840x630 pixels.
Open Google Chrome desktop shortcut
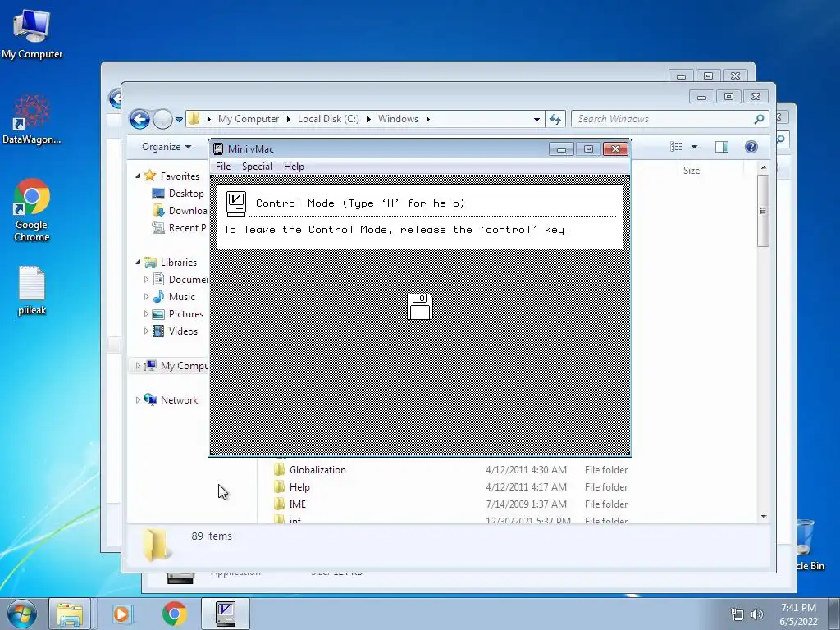(x=32, y=210)
